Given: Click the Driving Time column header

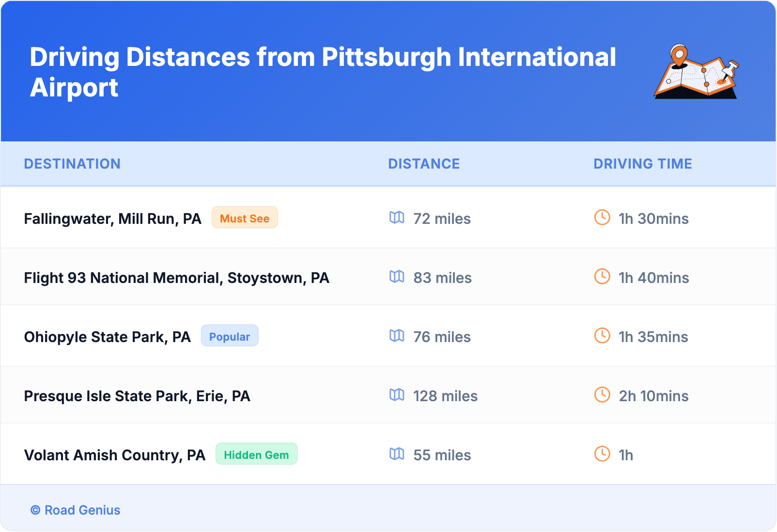Looking at the screenshot, I should (642, 164).
